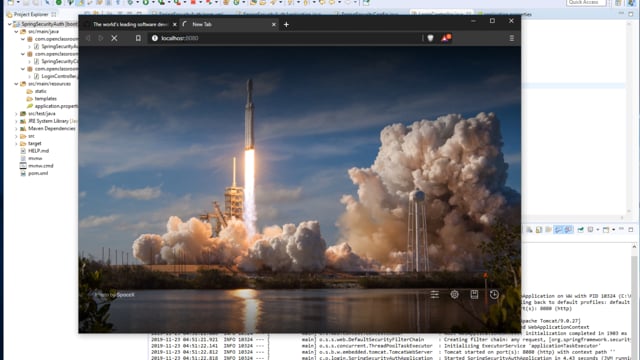Click the Eclipse console pin icon
640x360 pixels.
click(x=580, y=230)
